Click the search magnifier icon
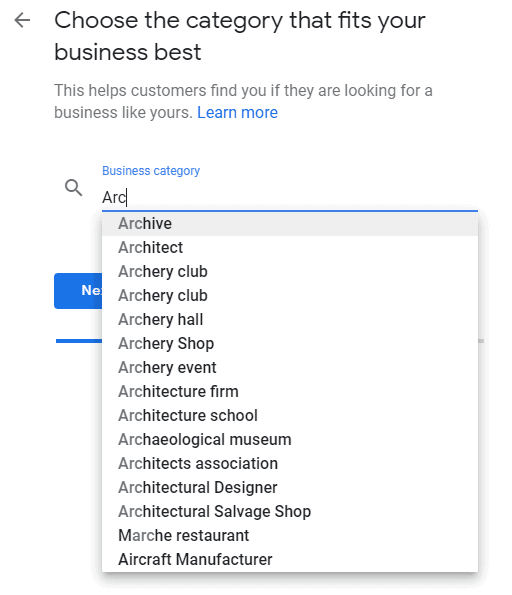Screen dimensions: 512x595 [x=73, y=188]
